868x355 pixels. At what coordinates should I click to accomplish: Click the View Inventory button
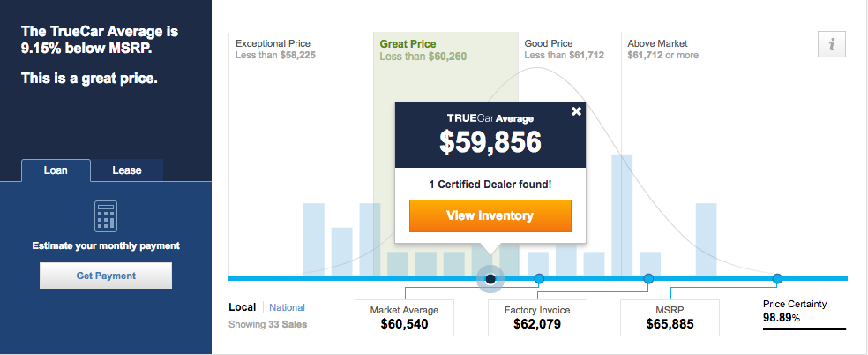[x=490, y=216]
